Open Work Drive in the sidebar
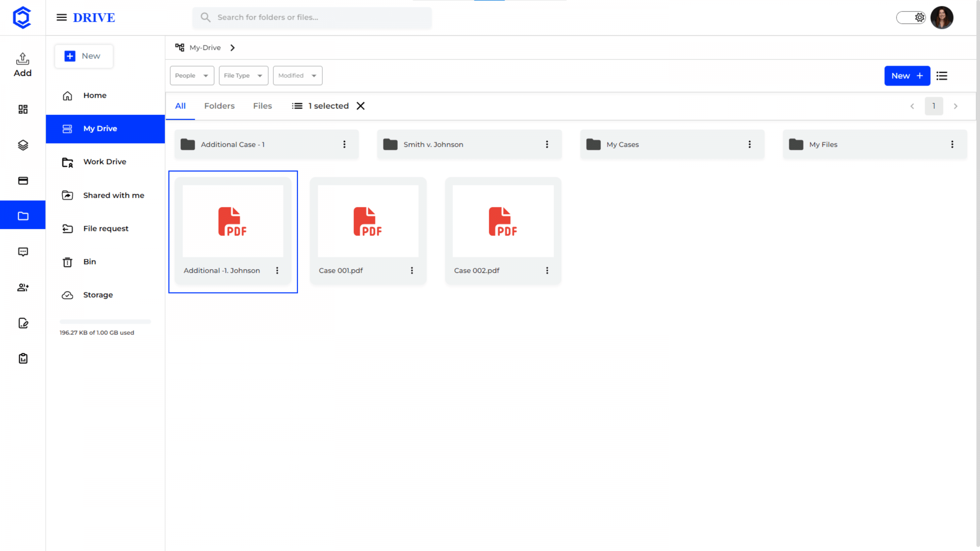This screenshot has height=551, width=980. point(105,162)
